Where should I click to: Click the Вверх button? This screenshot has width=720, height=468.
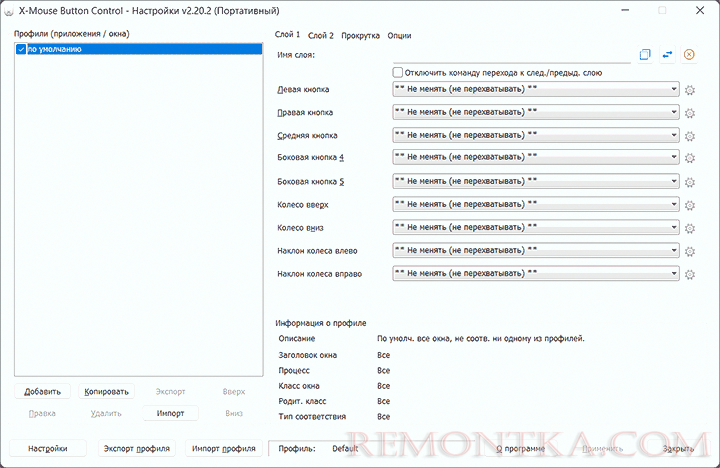[x=234, y=392]
